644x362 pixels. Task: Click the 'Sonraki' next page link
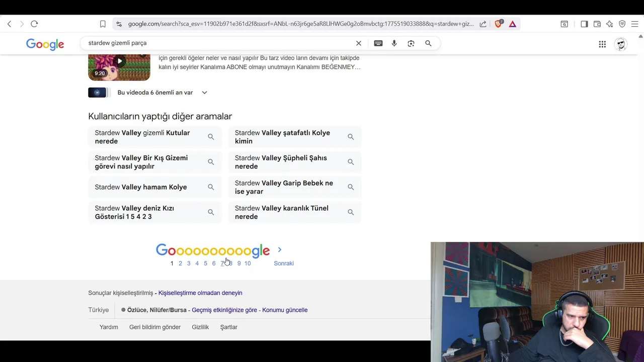[x=284, y=263]
